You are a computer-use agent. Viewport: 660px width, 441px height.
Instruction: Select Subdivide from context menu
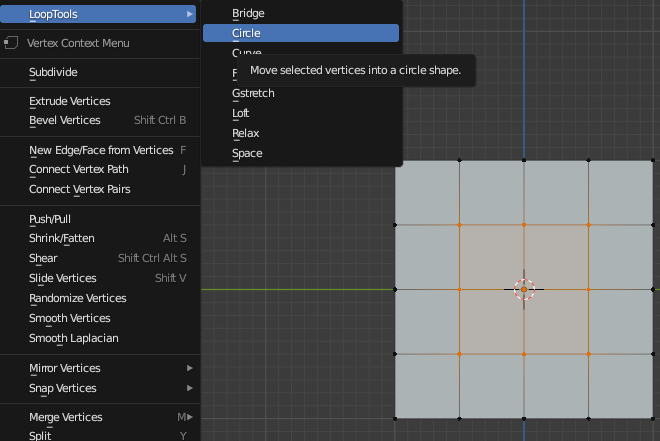point(98,72)
